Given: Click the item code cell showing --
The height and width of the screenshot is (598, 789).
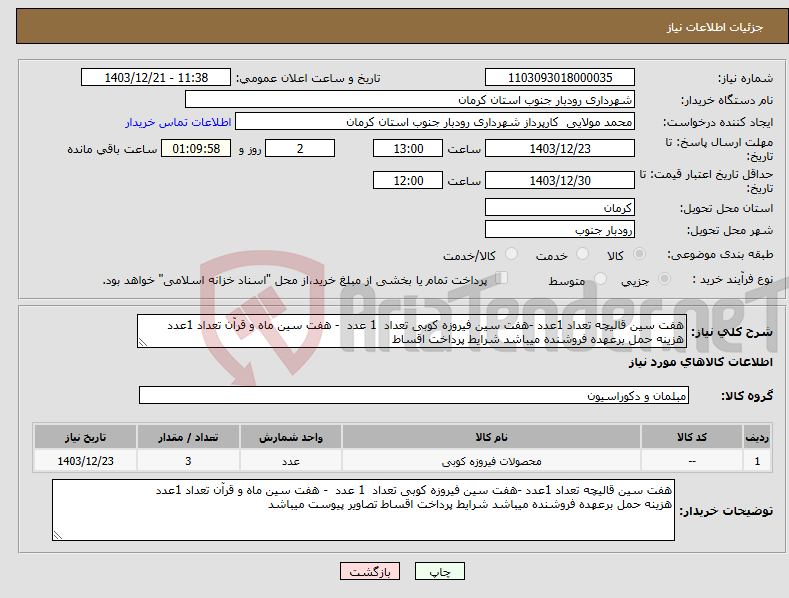Looking at the screenshot, I should [692, 461].
